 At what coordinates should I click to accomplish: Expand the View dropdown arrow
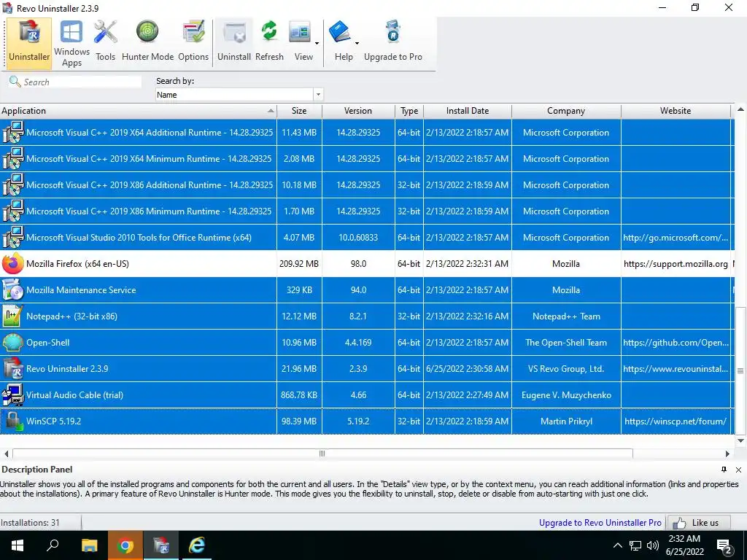[x=317, y=43]
